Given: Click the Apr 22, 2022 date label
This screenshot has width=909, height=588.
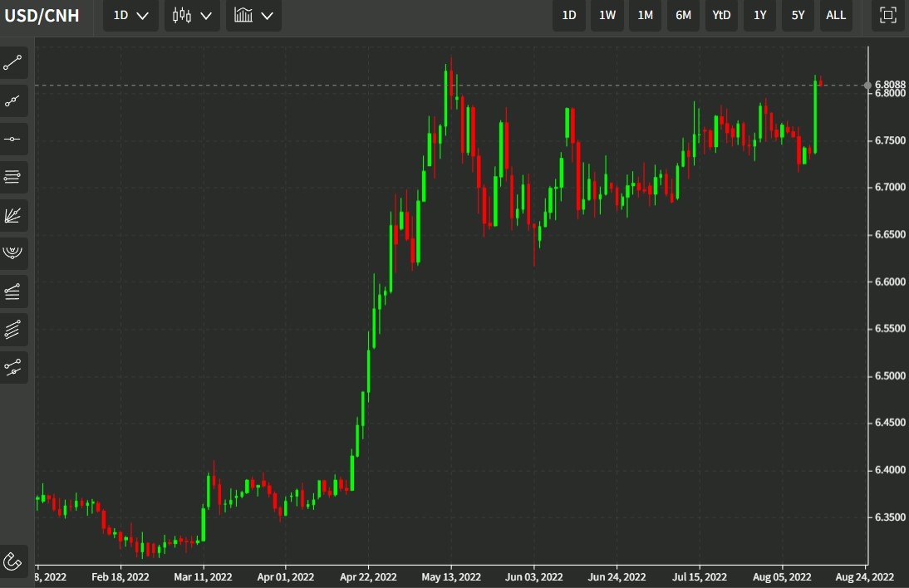Looking at the screenshot, I should point(368,577).
